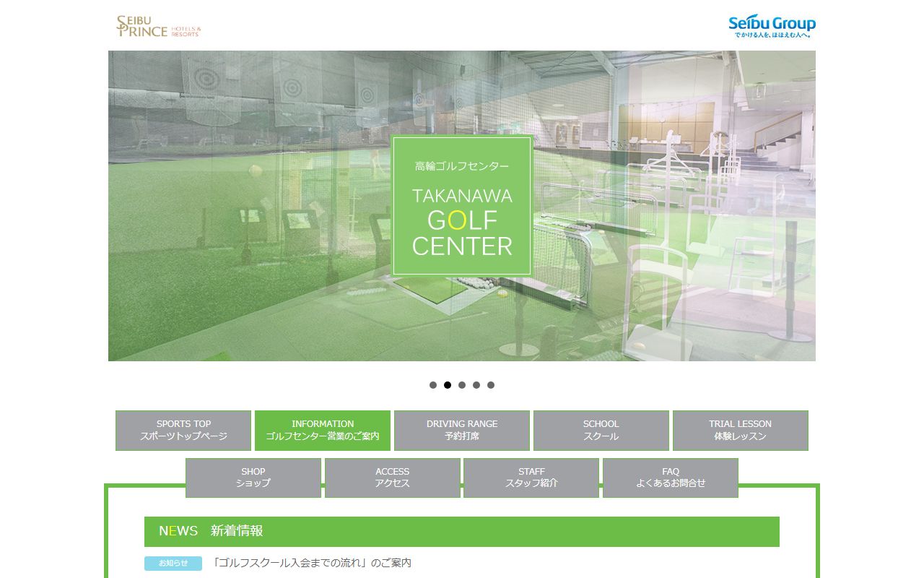
Task: Open TRIAL LESSON 体験レッスン page
Action: (x=741, y=431)
